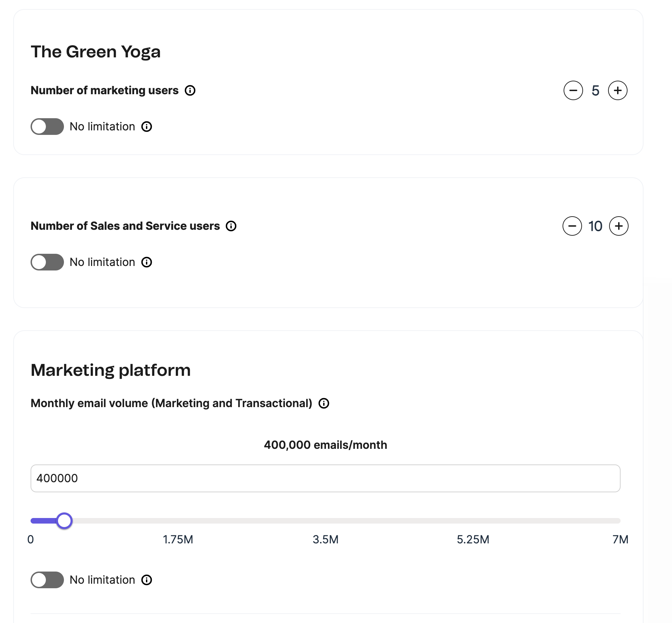
Task: Click info icon next to Sales users No limitation
Action: click(147, 262)
